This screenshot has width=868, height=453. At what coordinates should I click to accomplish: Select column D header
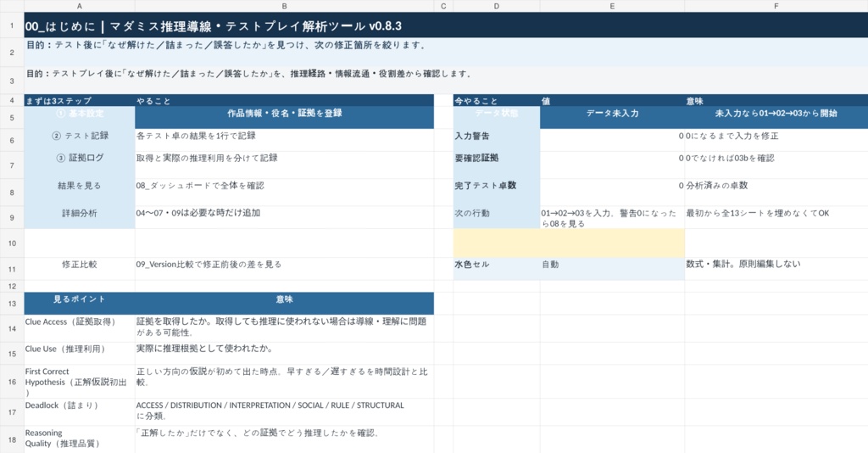(x=497, y=6)
